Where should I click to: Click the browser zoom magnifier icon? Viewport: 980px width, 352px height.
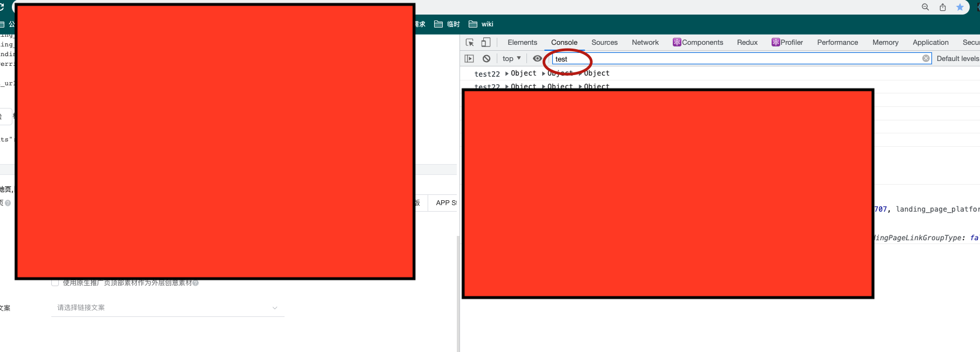point(925,7)
